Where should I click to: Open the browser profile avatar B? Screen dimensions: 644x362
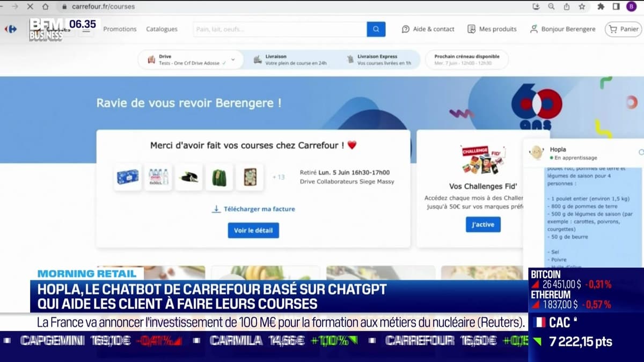tap(631, 6)
